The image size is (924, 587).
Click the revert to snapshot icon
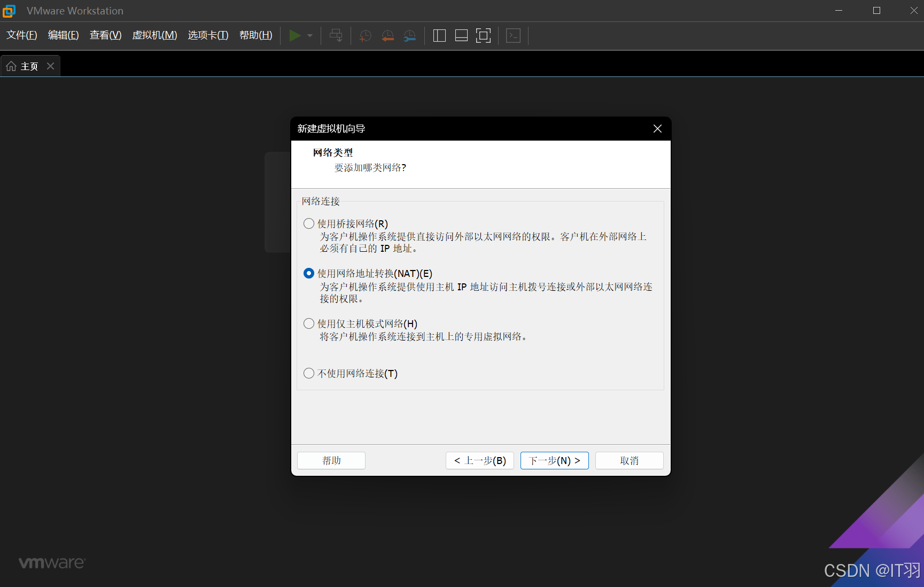pos(388,36)
